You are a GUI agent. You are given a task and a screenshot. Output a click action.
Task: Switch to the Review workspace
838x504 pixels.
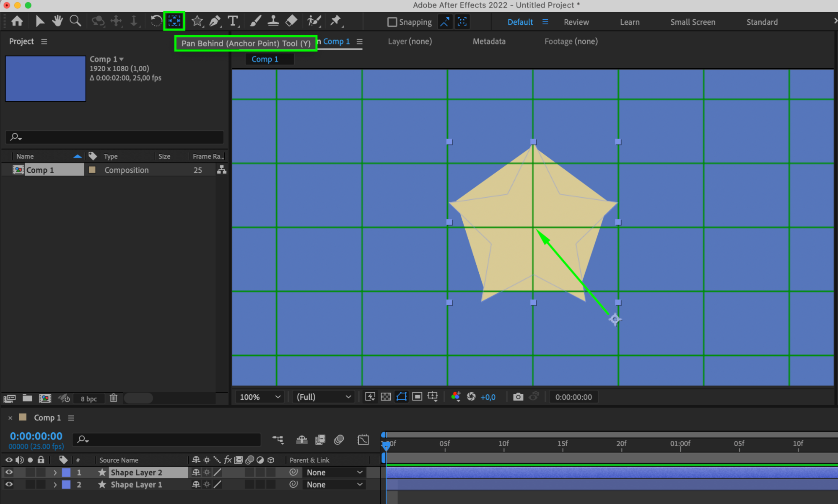point(576,22)
